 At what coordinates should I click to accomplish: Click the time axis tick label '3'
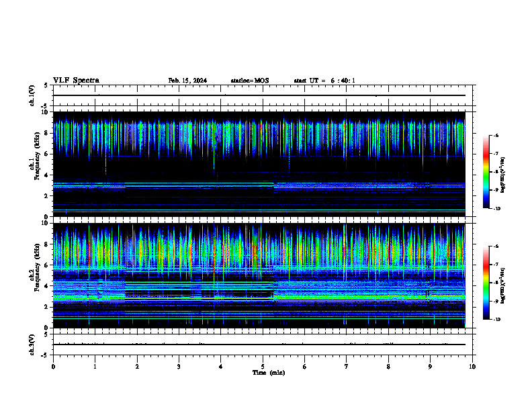tap(179, 367)
